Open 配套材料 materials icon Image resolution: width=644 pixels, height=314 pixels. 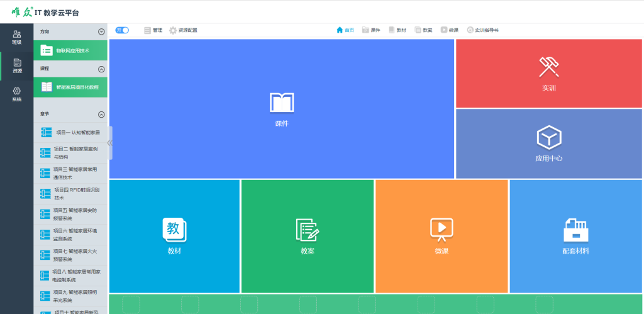575,230
